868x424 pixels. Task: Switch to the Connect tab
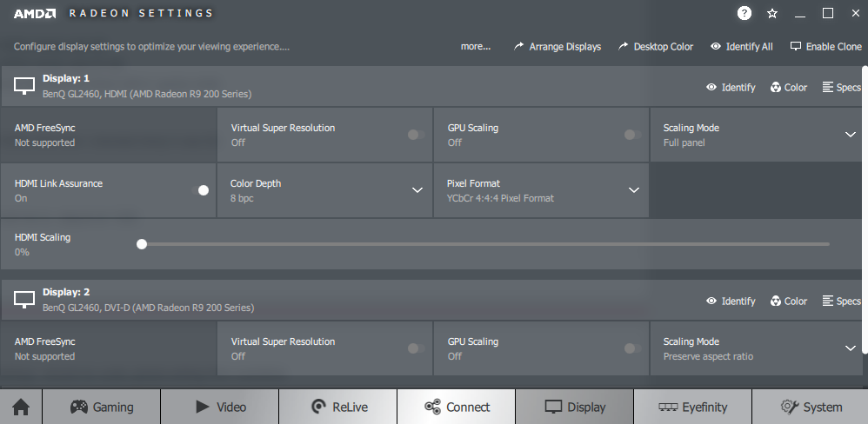click(457, 407)
